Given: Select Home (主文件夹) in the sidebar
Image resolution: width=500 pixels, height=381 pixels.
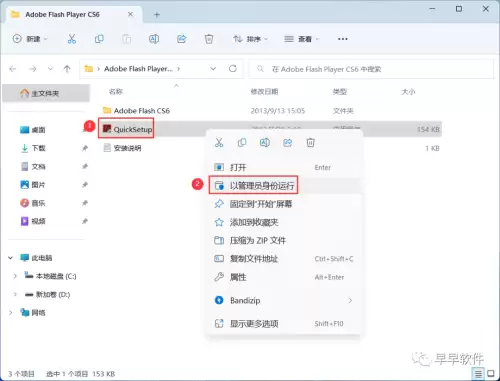Looking at the screenshot, I should (x=46, y=93).
